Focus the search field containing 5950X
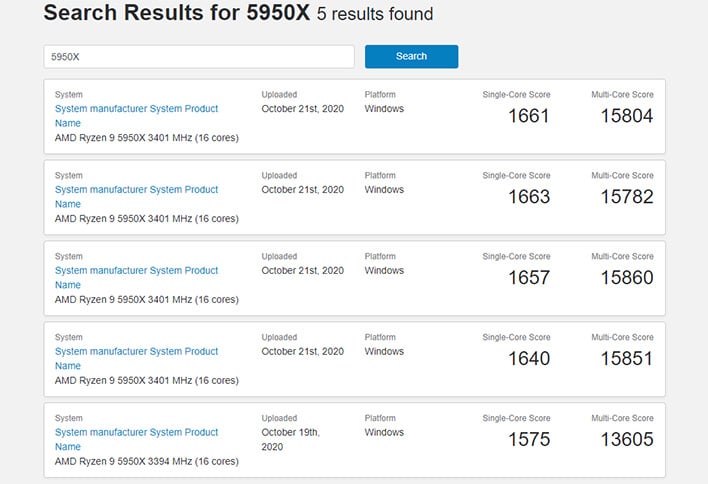This screenshot has height=484, width=708. (199, 57)
